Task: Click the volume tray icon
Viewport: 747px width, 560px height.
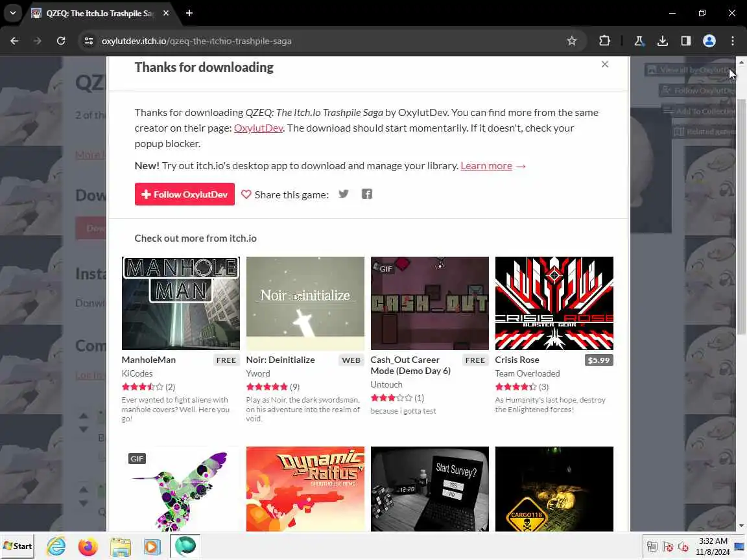Action: (x=683, y=546)
